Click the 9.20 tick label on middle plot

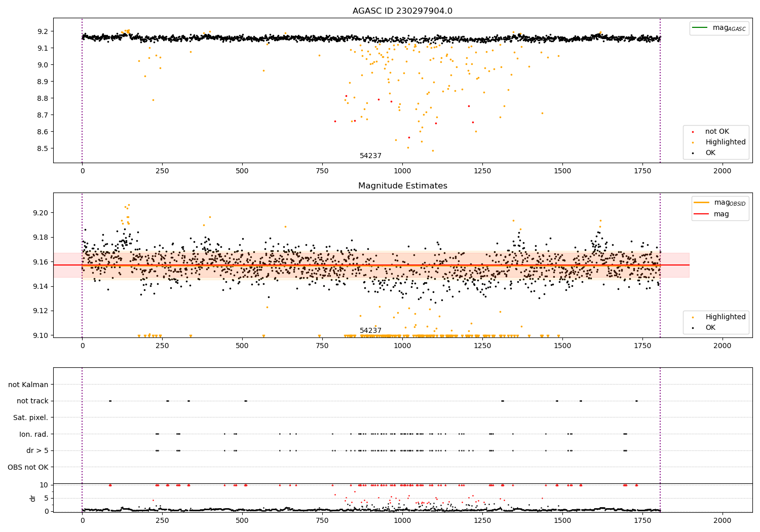coord(42,213)
